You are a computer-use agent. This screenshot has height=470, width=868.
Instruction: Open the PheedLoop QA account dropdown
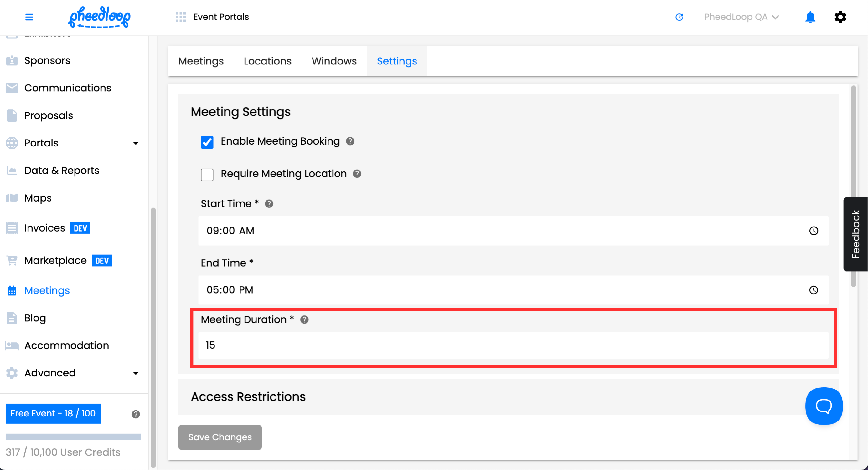(741, 17)
